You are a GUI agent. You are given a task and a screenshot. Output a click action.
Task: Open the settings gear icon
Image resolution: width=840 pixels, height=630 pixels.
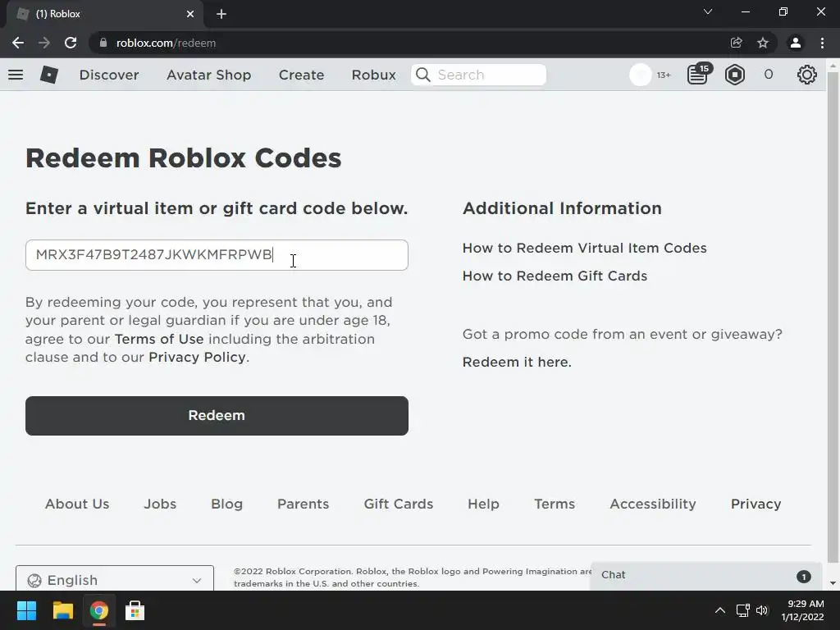click(x=807, y=75)
